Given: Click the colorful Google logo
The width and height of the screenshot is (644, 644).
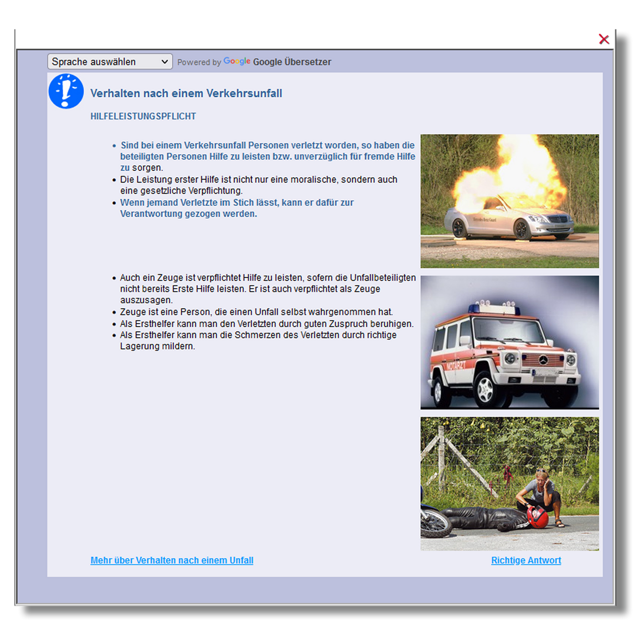Looking at the screenshot, I should click(237, 62).
